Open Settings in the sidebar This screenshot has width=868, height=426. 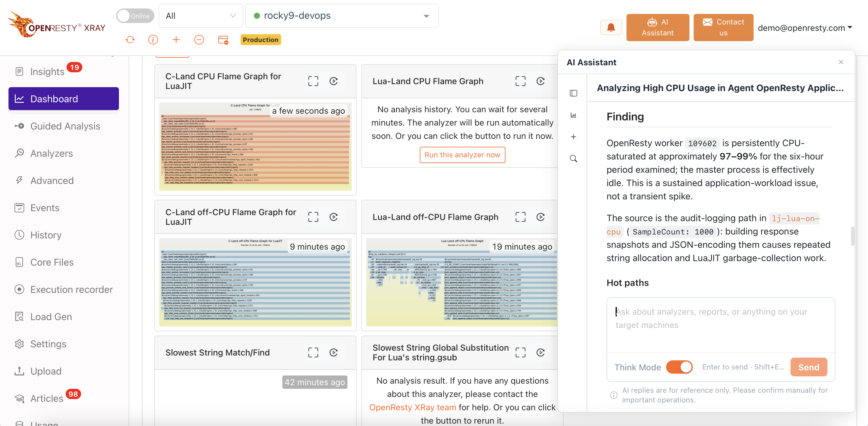point(64,344)
